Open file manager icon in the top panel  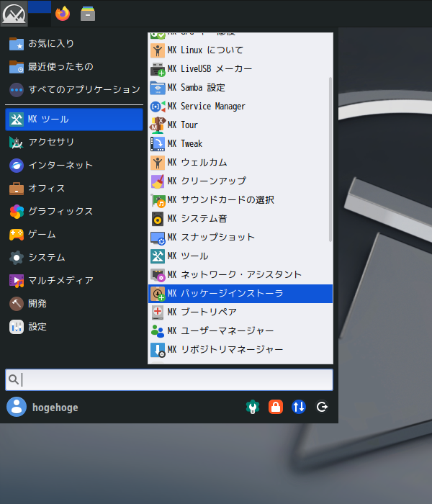click(x=88, y=14)
